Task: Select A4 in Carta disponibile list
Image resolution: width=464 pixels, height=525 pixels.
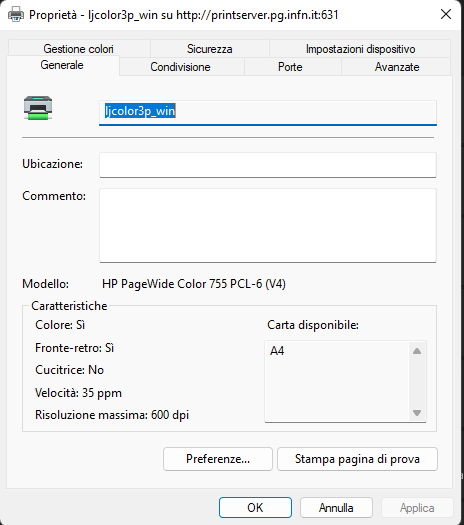Action: point(277,351)
